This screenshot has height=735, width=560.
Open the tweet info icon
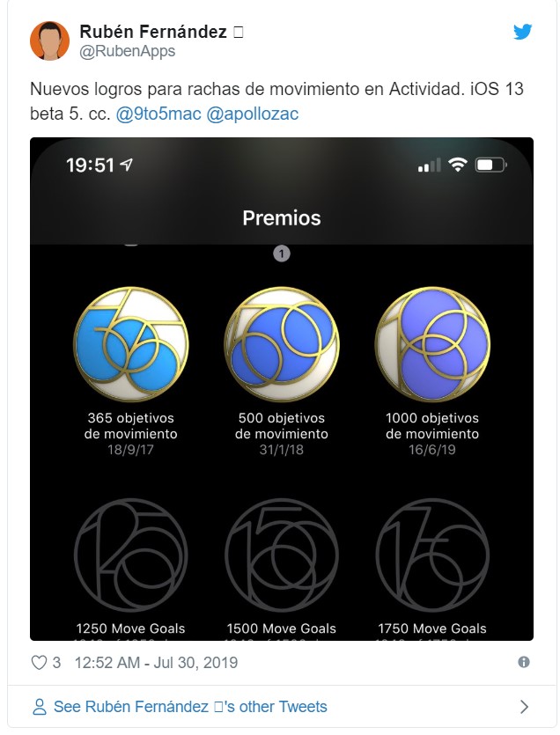524,662
